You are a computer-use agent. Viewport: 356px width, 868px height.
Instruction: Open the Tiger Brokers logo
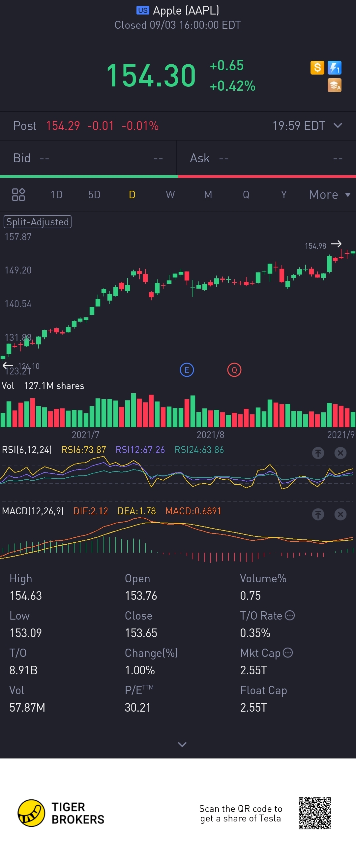(x=61, y=813)
